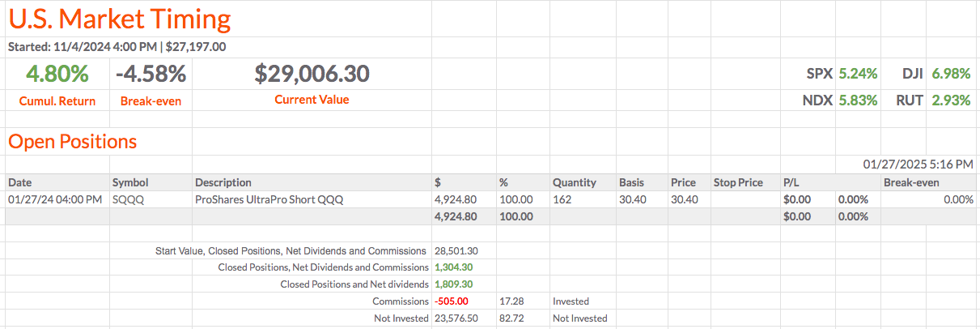
Task: Select the 23,576.50 not invested amount
Action: tap(456, 318)
